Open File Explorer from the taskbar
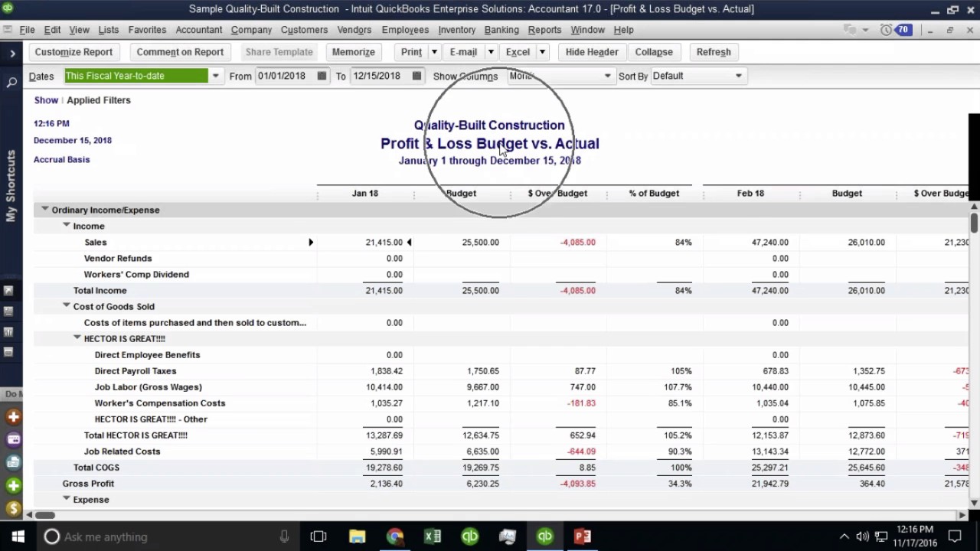Screen dimensions: 980x551 (358, 536)
